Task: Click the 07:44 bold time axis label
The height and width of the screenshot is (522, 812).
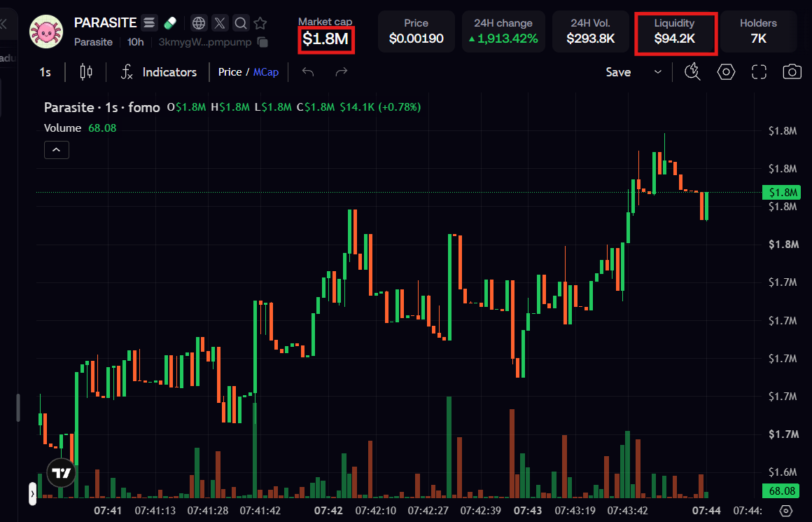Action: click(706, 511)
